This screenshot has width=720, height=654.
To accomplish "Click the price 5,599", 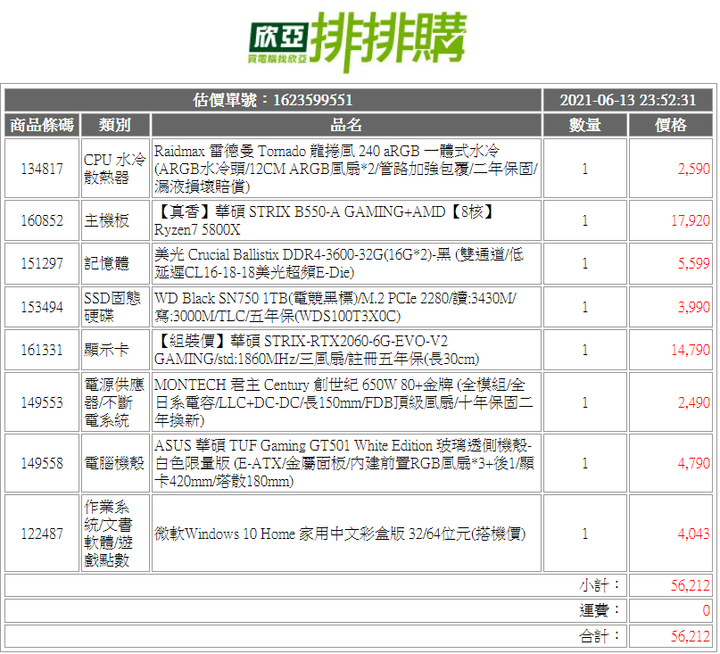I will 694,263.
